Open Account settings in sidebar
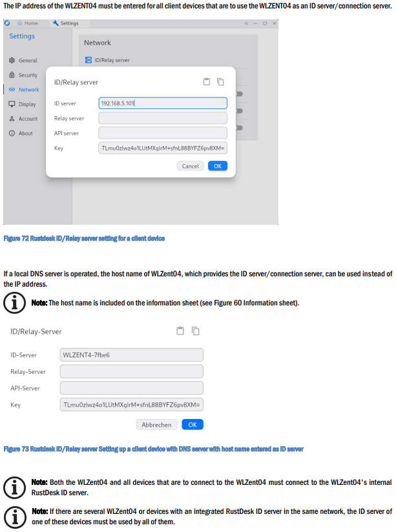This screenshot has width=396, height=532. [x=23, y=119]
